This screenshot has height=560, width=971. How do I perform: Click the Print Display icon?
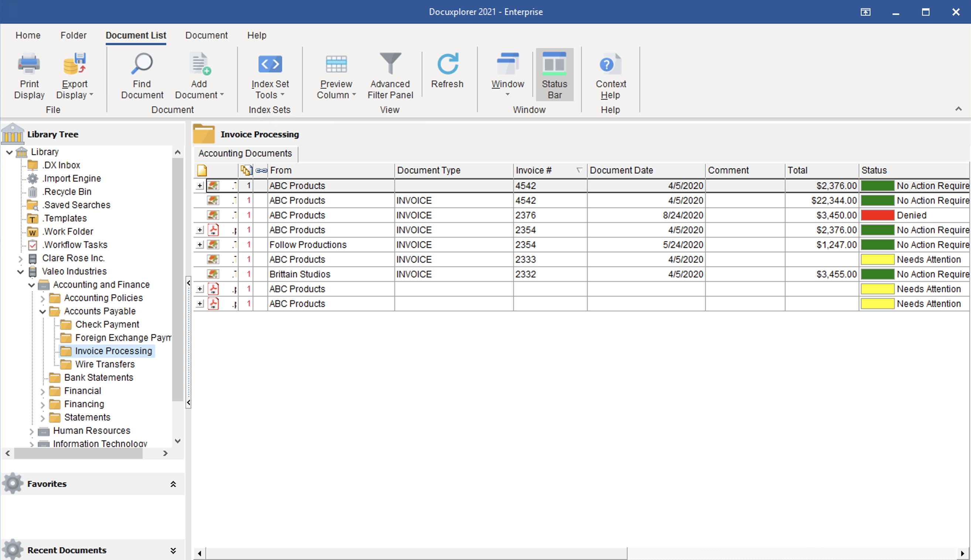(x=29, y=64)
